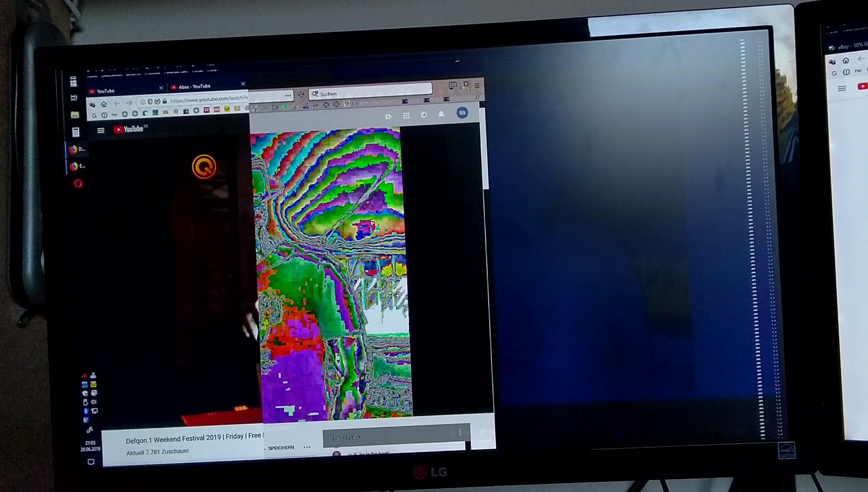868x492 pixels.
Task: Reload the page
Action: coord(301,95)
